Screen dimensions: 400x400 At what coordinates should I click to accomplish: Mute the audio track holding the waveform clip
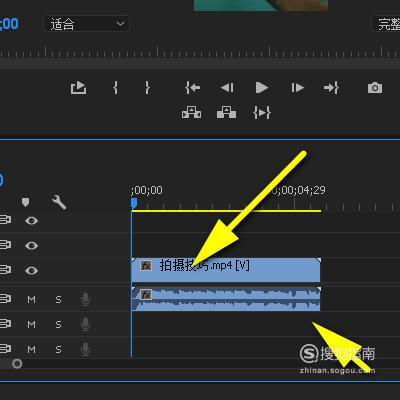pos(31,299)
